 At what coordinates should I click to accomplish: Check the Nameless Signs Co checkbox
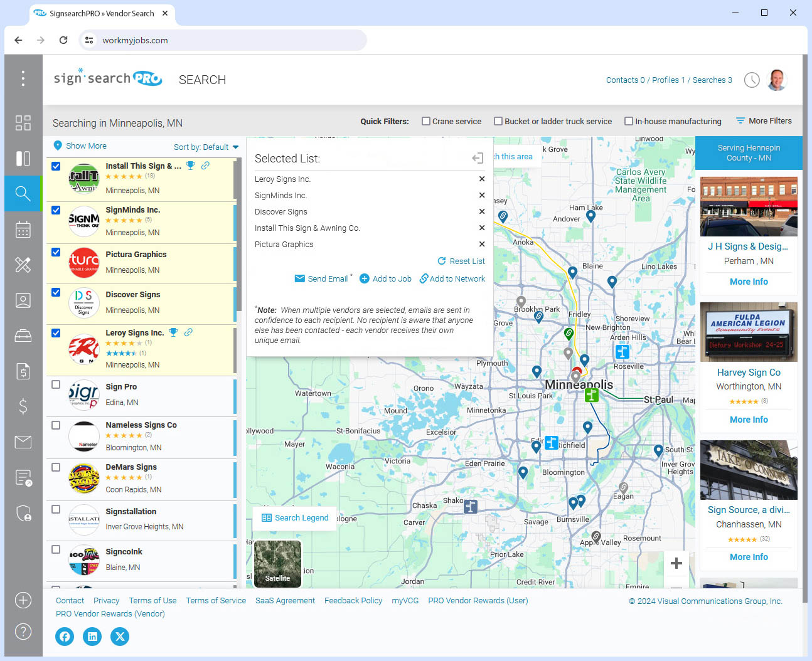coord(56,425)
